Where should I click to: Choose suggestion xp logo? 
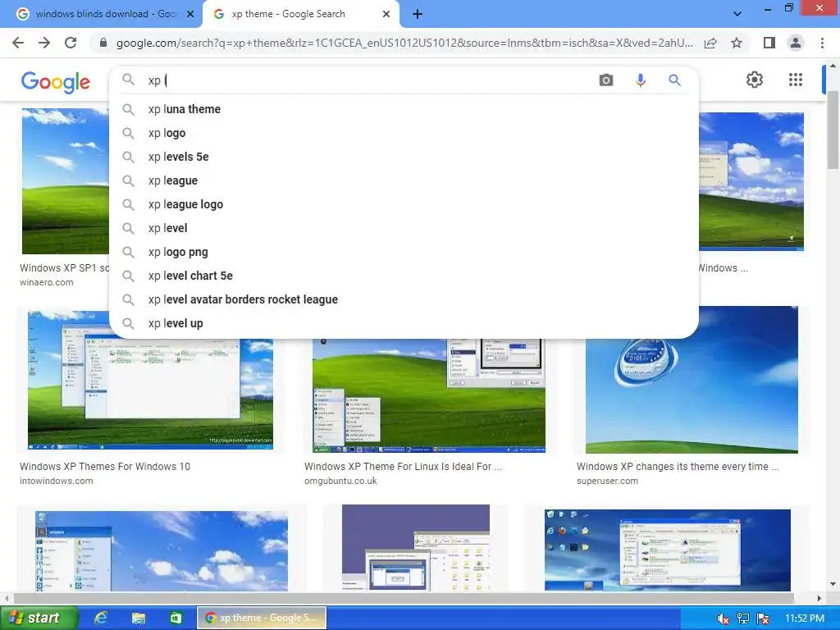[404, 133]
